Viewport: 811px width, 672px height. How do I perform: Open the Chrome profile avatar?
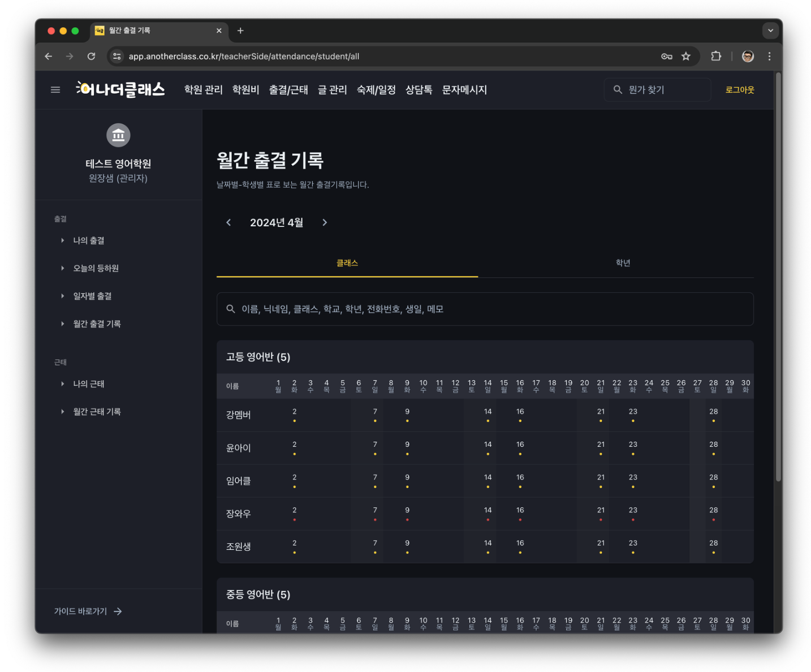point(747,56)
